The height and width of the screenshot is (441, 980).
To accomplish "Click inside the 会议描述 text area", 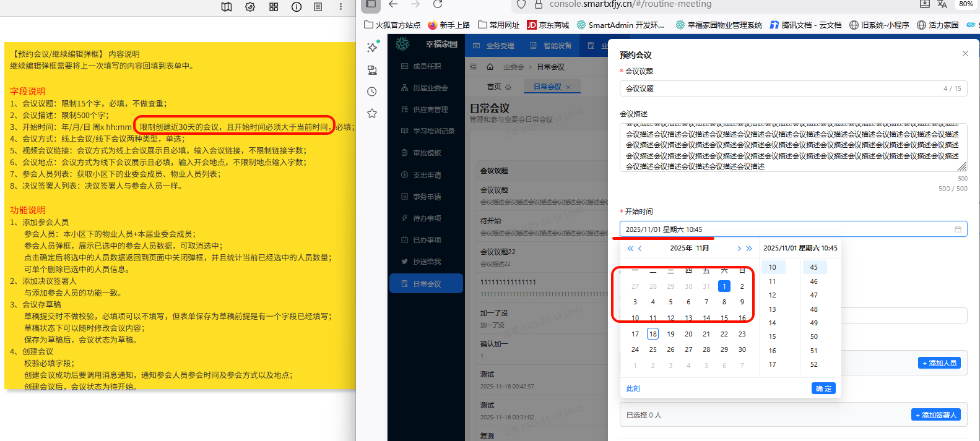I will pyautogui.click(x=793, y=147).
